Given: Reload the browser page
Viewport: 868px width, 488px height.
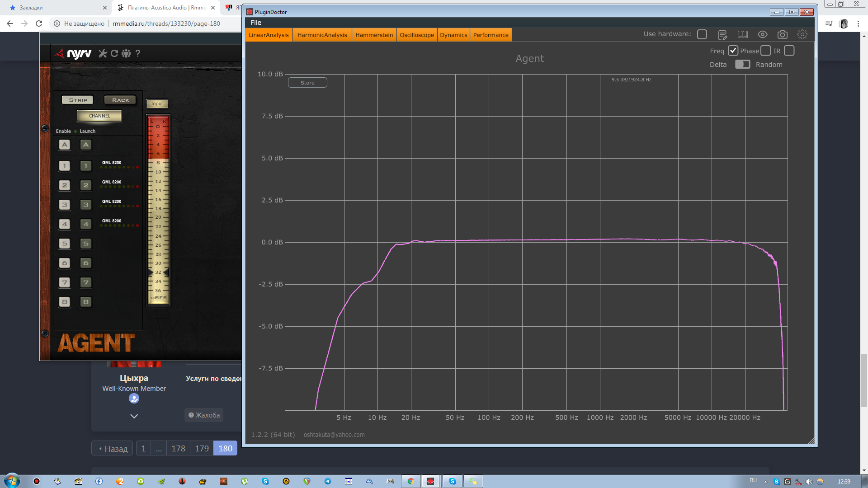Looking at the screenshot, I should coord(39,23).
